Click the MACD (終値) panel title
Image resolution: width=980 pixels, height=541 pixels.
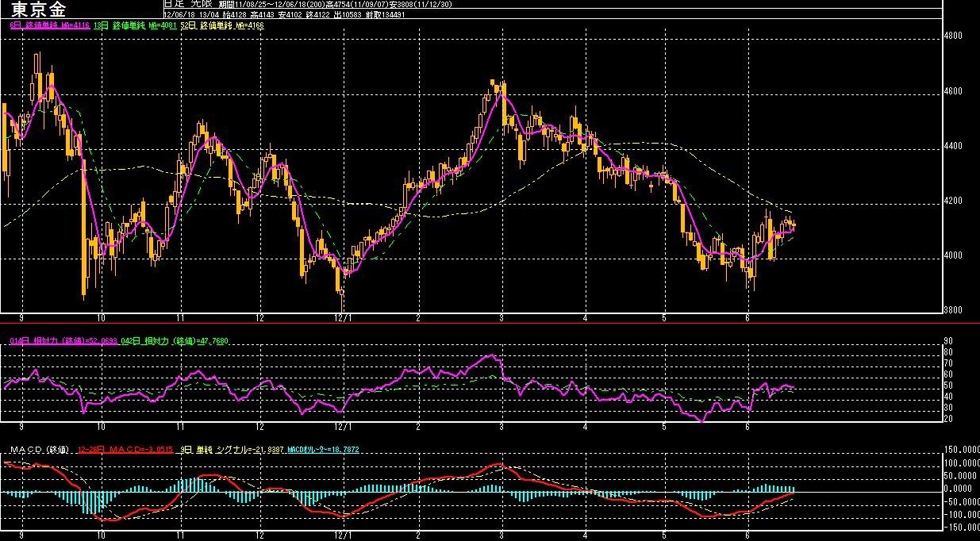(x=38, y=450)
